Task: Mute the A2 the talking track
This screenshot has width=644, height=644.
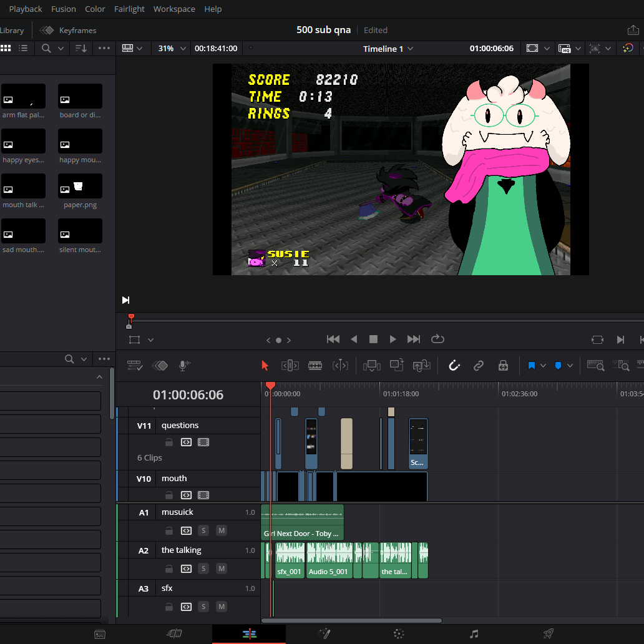Action: click(x=222, y=569)
